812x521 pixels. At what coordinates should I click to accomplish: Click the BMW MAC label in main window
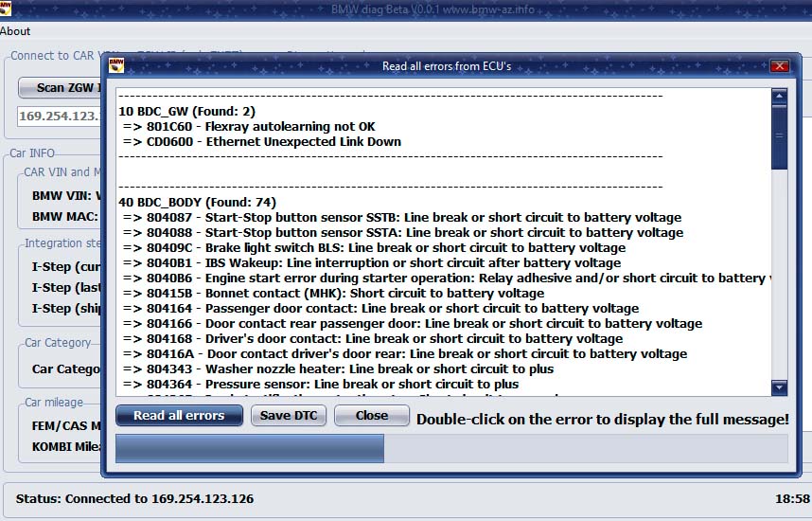65,217
